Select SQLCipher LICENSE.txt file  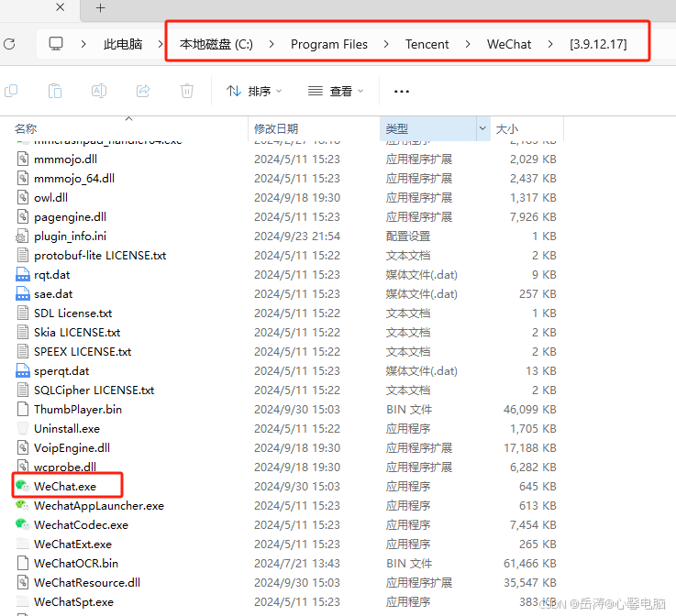point(94,390)
